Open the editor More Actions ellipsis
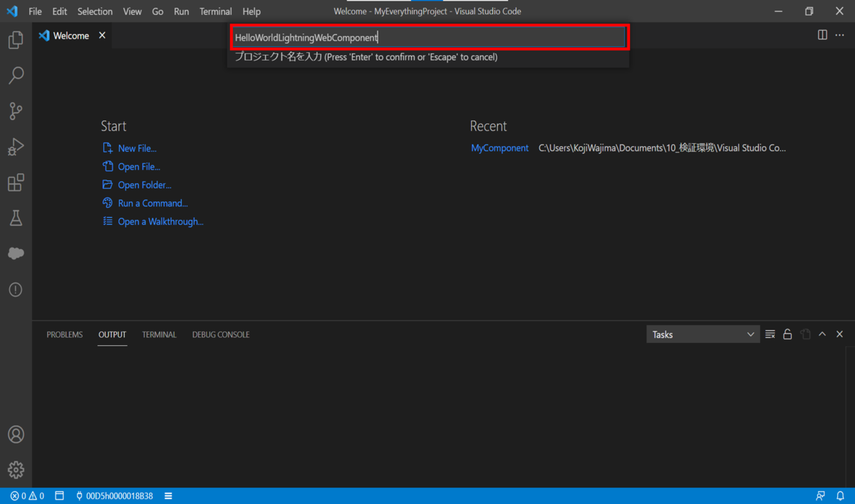 [x=839, y=35]
